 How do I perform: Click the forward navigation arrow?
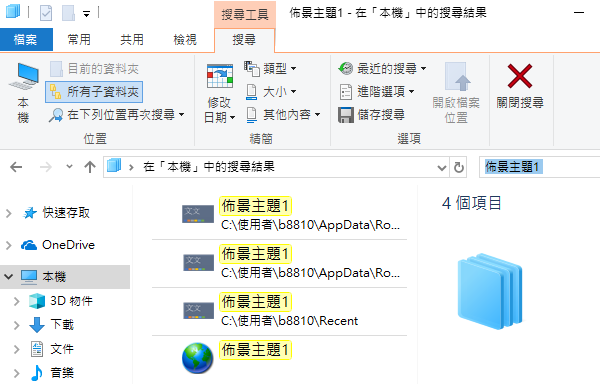[46, 167]
